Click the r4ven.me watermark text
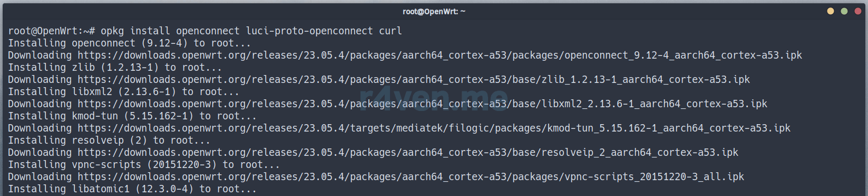The width and height of the screenshot is (868, 196). coord(434,98)
